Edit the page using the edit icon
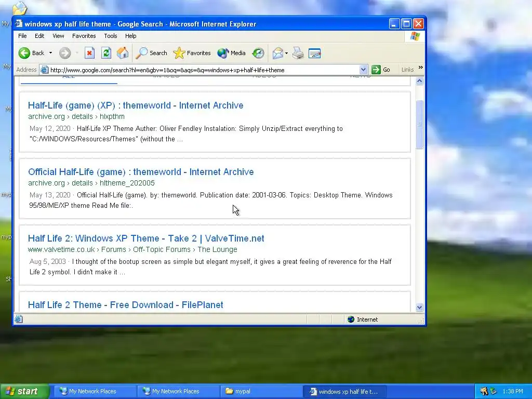532x399 pixels. point(314,54)
